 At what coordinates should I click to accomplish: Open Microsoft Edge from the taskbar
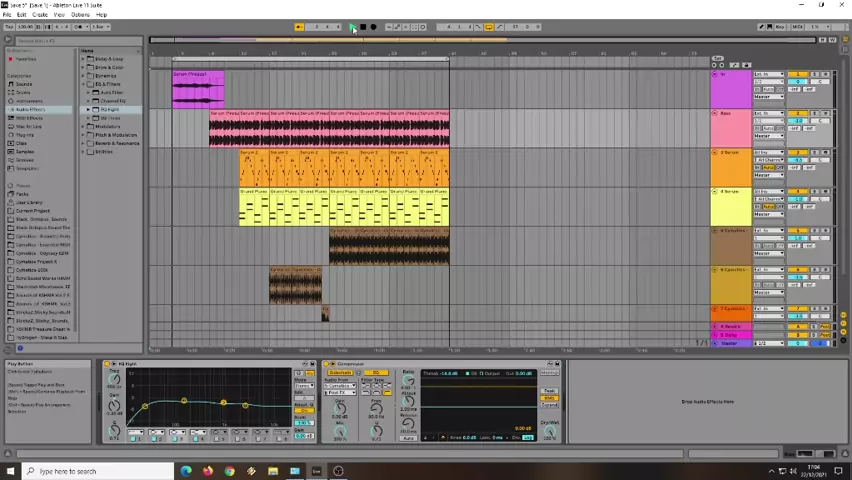pyautogui.click(x=186, y=471)
